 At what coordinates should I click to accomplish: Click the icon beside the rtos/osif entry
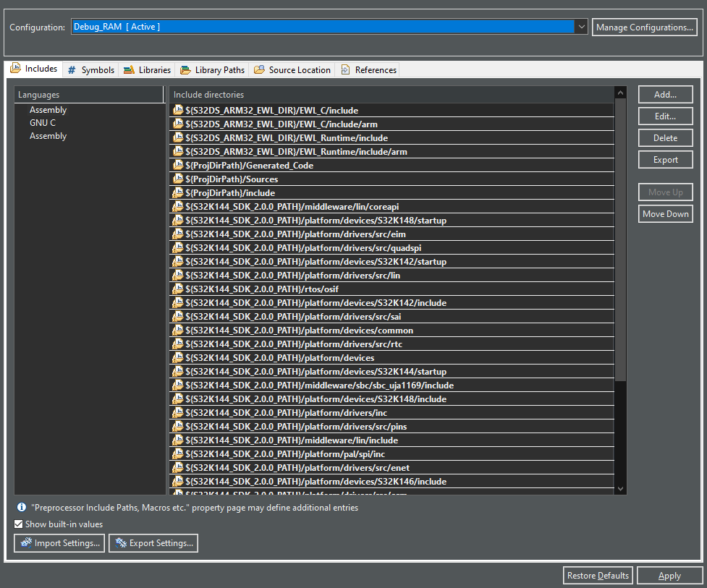click(177, 289)
